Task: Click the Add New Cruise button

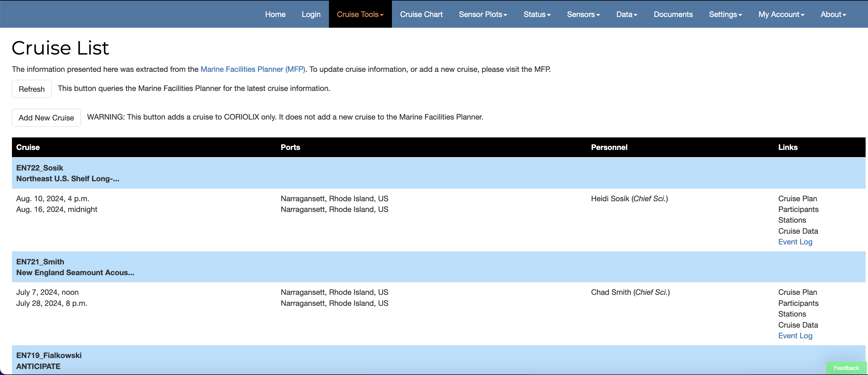Action: point(46,117)
